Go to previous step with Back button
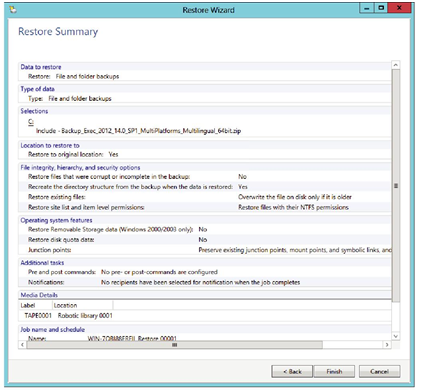This screenshot has width=423, height=390. point(292,371)
